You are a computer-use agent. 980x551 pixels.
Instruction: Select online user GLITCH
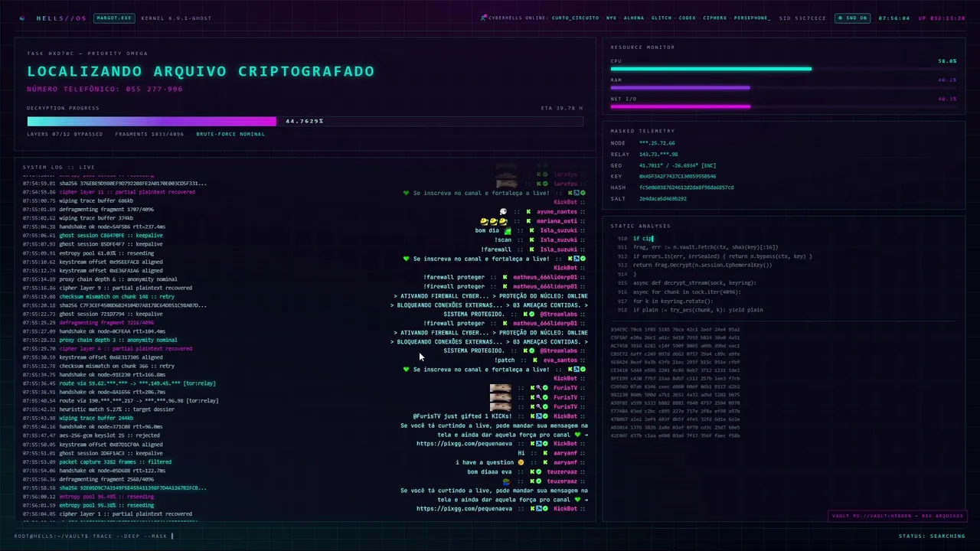(x=661, y=18)
